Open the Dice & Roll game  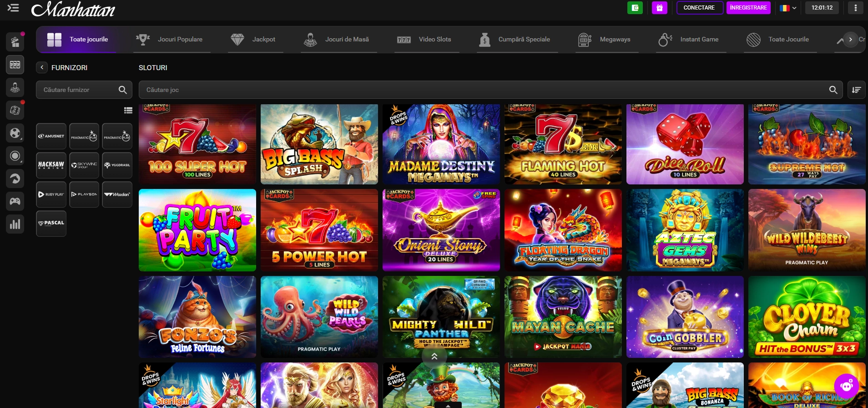(x=685, y=144)
